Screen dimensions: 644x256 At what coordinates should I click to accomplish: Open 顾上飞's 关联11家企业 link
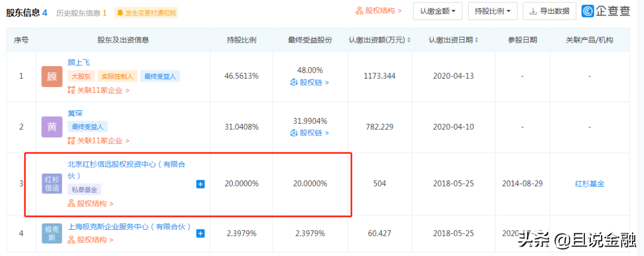(x=98, y=90)
